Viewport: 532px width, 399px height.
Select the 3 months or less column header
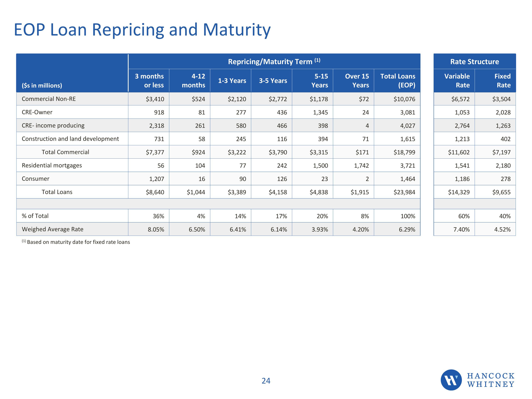149,81
